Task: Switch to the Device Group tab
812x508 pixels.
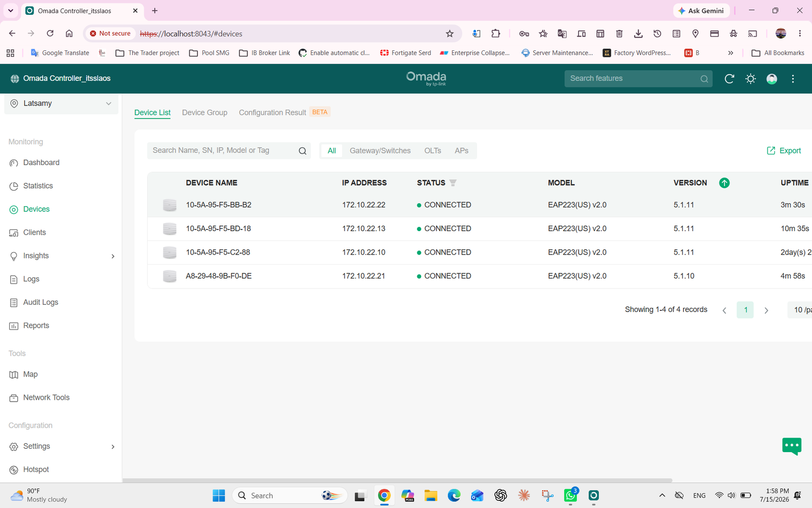Action: (205, 113)
